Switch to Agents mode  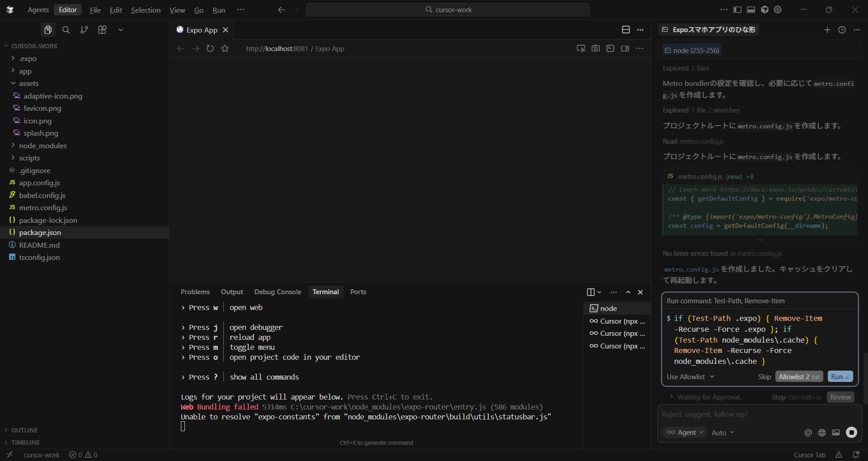click(x=38, y=10)
